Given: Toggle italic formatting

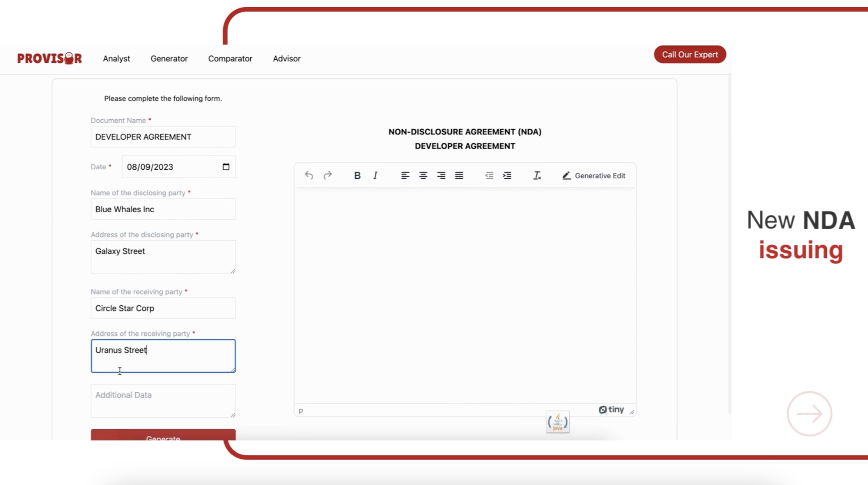Looking at the screenshot, I should (x=375, y=176).
